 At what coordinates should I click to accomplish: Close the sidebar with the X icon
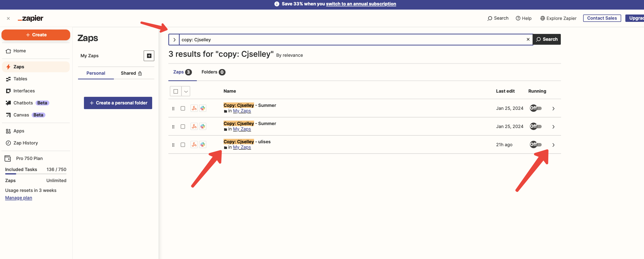tap(8, 18)
